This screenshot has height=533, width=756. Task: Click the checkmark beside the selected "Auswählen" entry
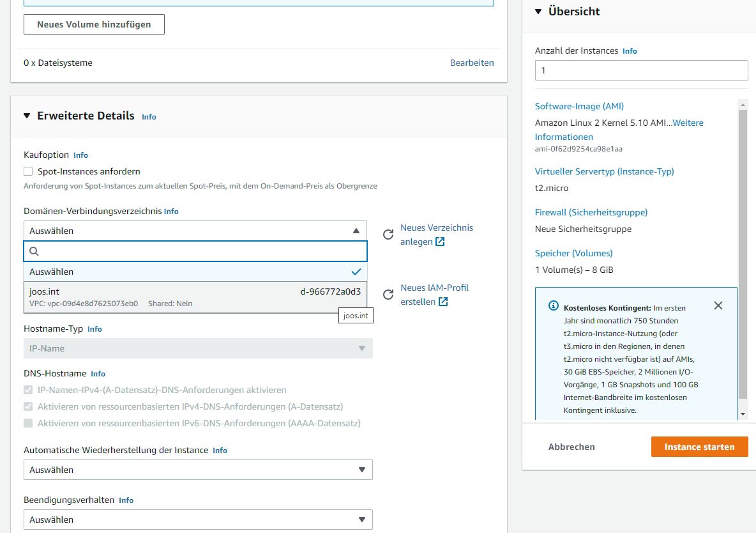click(x=357, y=271)
